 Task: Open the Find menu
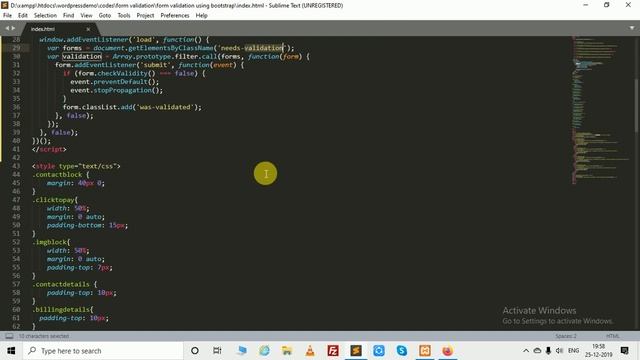[68, 16]
